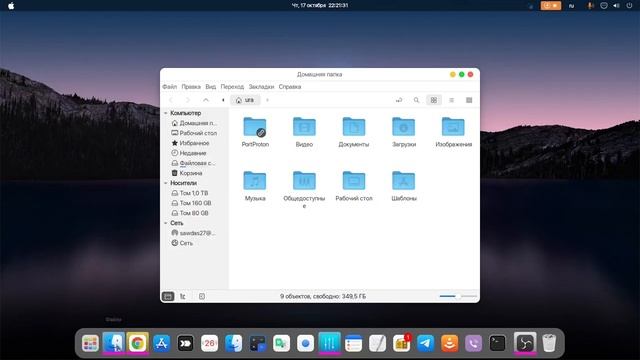Open the Trash in the dock
Screen dimensions: 640x360
549,343
